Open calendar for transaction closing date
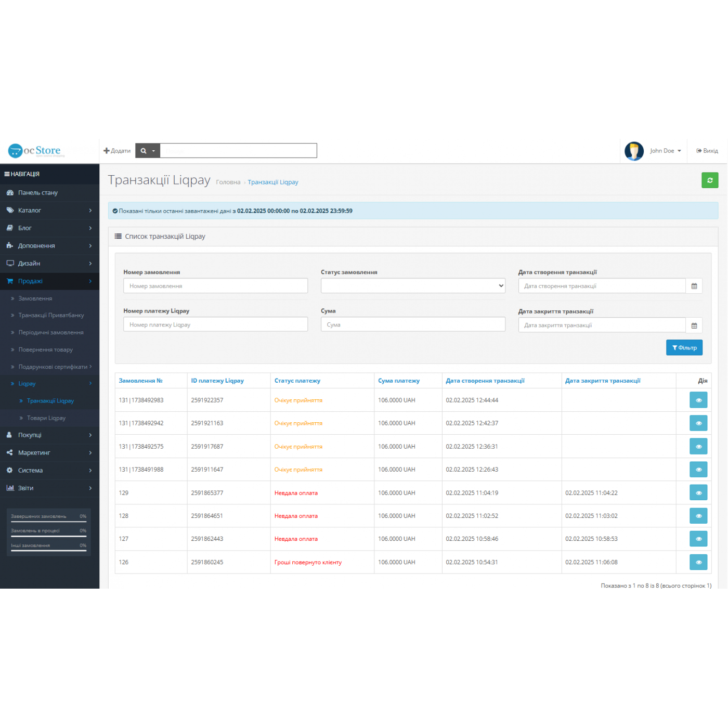Image resolution: width=728 pixels, height=728 pixels. pos(694,326)
